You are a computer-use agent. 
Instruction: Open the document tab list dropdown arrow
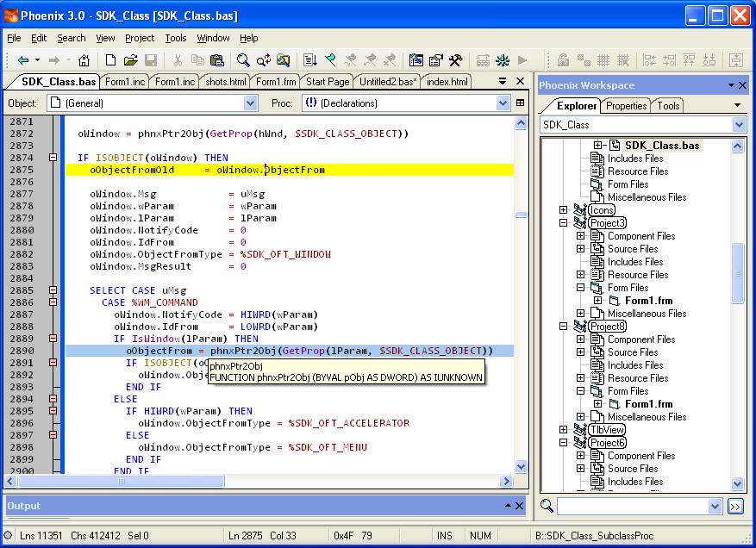pos(503,81)
